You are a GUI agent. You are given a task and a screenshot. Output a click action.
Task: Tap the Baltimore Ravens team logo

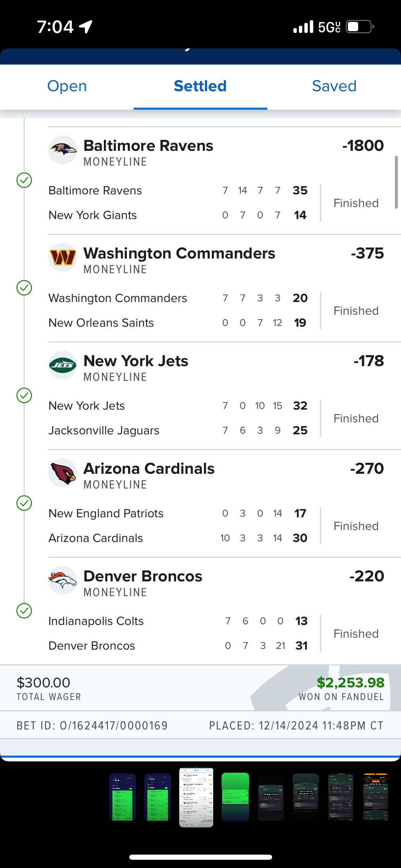(62, 150)
